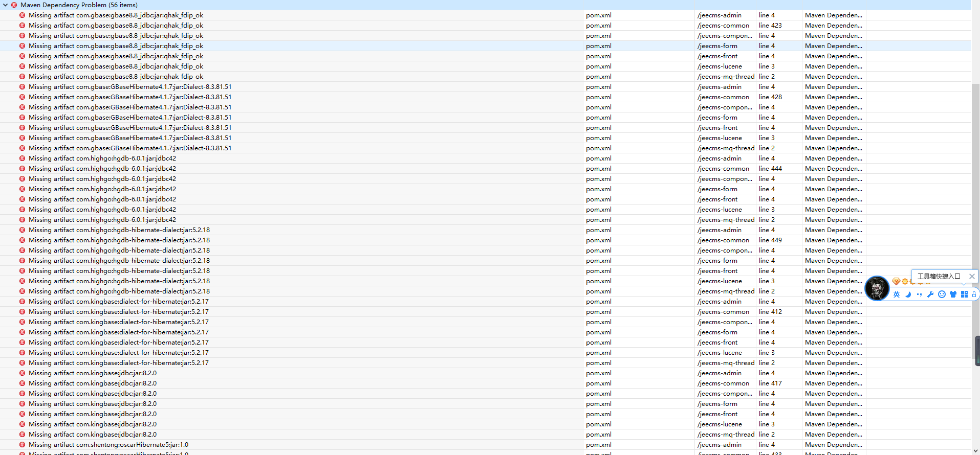Click /jeecms-common path in the gbase8.8_jdbc row
The height and width of the screenshot is (455, 980).
723,26
